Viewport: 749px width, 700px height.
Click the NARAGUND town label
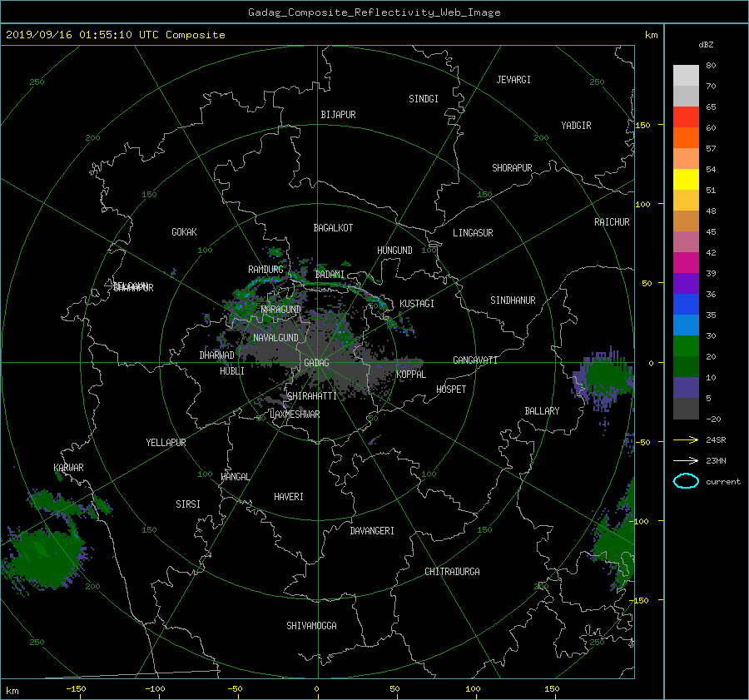click(281, 309)
